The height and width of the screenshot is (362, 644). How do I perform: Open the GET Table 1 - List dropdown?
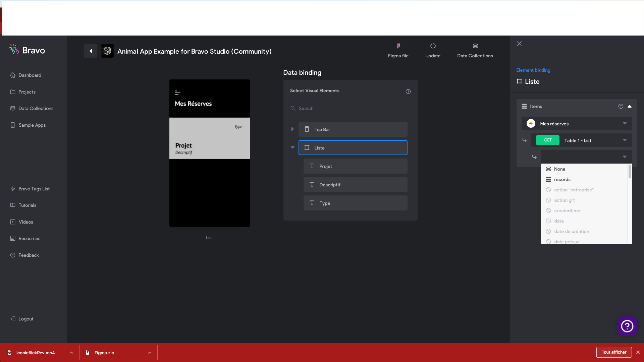pos(582,140)
